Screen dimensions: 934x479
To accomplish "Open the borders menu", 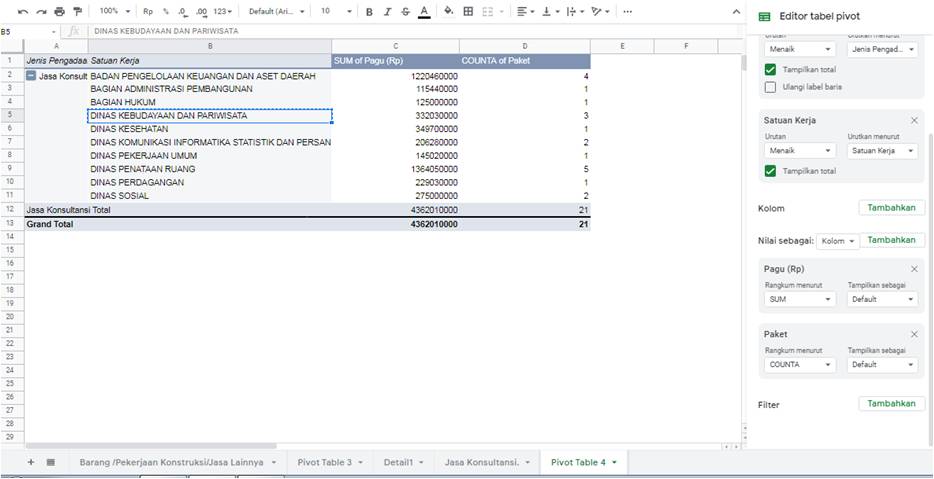I will pos(468,11).
